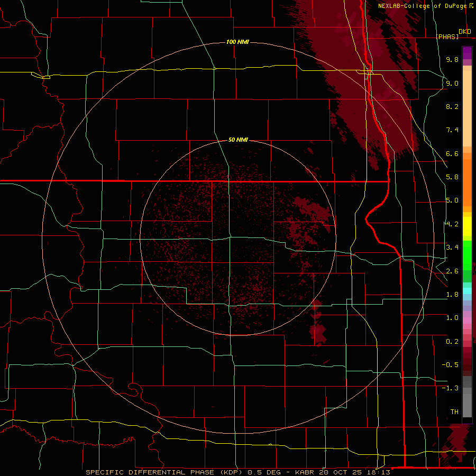
Task: Click the 100 NMI range ring label
Action: pyautogui.click(x=237, y=42)
